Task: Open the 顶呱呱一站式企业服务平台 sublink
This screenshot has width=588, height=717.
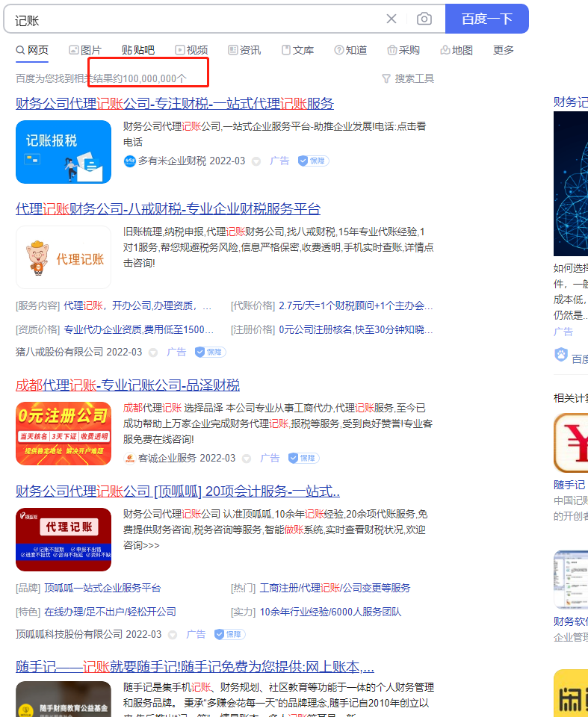Action: tap(102, 588)
